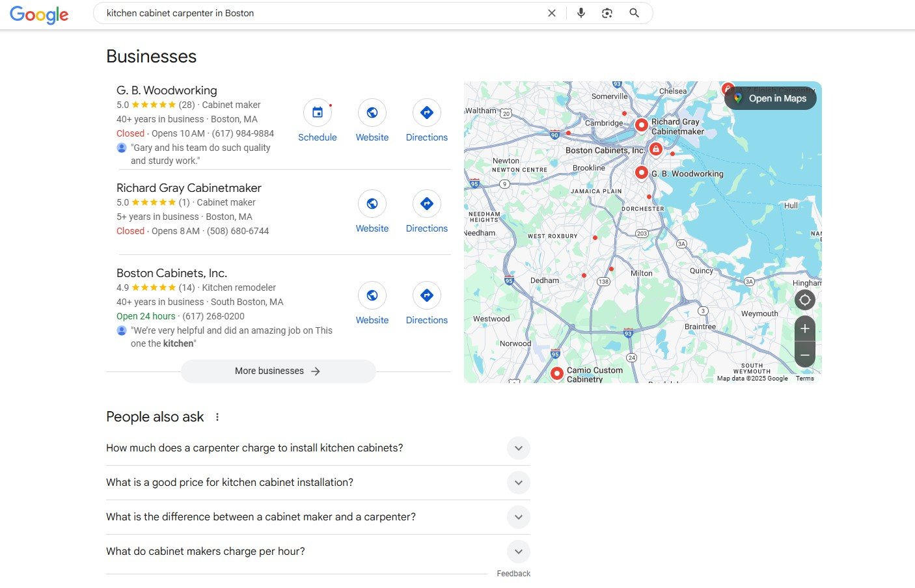Clear the search box with the X icon

pyautogui.click(x=552, y=13)
